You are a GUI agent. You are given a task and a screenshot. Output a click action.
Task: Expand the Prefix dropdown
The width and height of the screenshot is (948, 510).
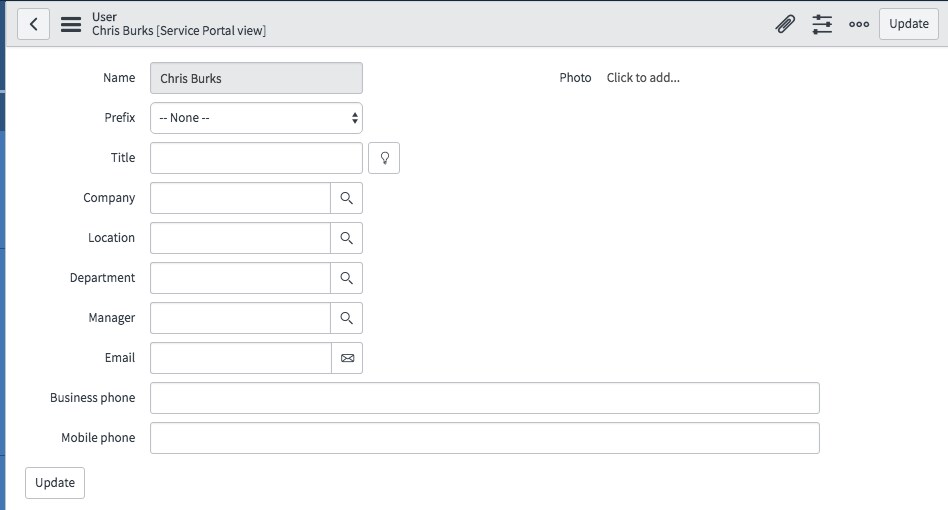click(256, 118)
